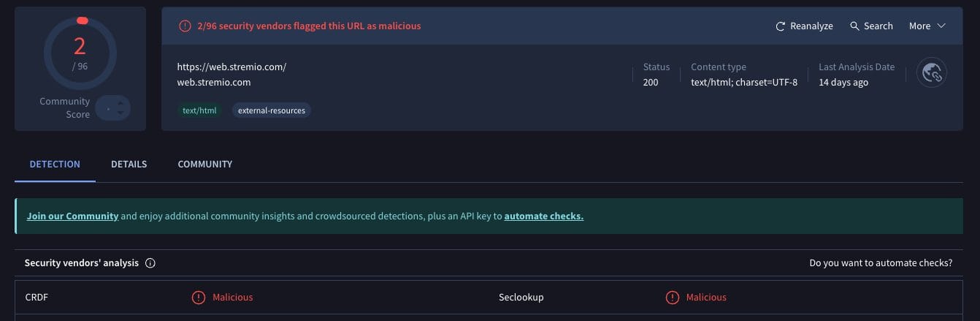980x321 pixels.
Task: Open the automate checks link
Action: point(543,216)
